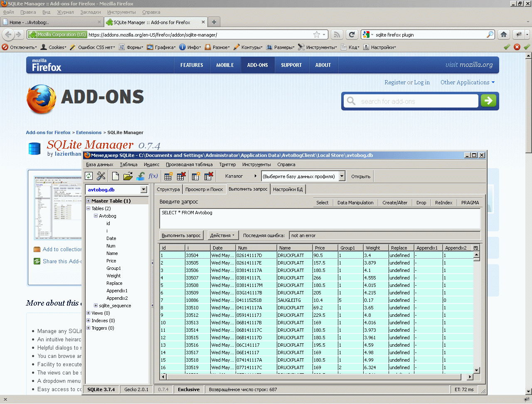Open the База данных menu

[x=100, y=164]
